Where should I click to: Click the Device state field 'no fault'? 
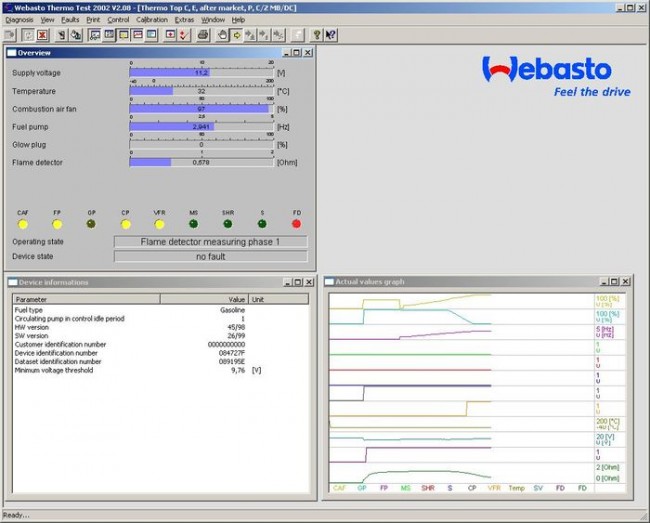211,257
